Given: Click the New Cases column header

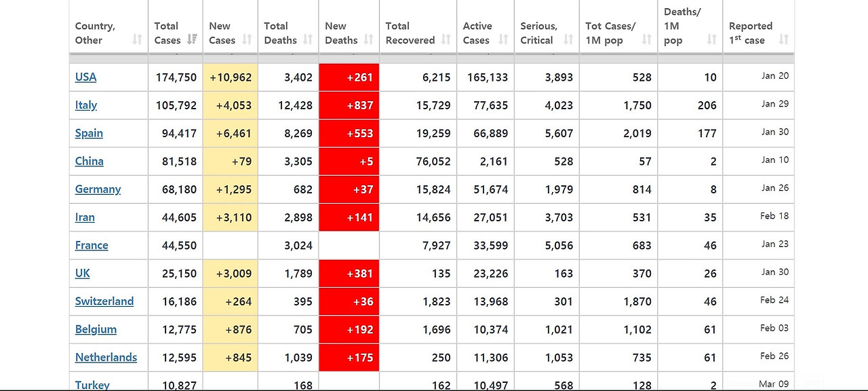Looking at the screenshot, I should [x=231, y=26].
